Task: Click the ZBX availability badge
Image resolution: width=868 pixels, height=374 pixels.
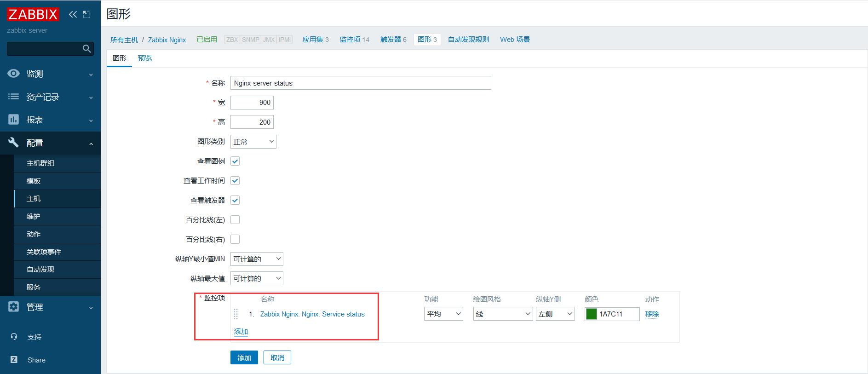Action: [x=232, y=40]
